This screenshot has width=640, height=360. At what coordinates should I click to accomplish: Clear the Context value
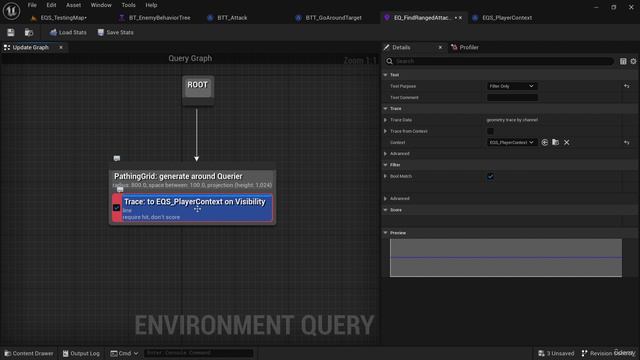[x=567, y=142]
